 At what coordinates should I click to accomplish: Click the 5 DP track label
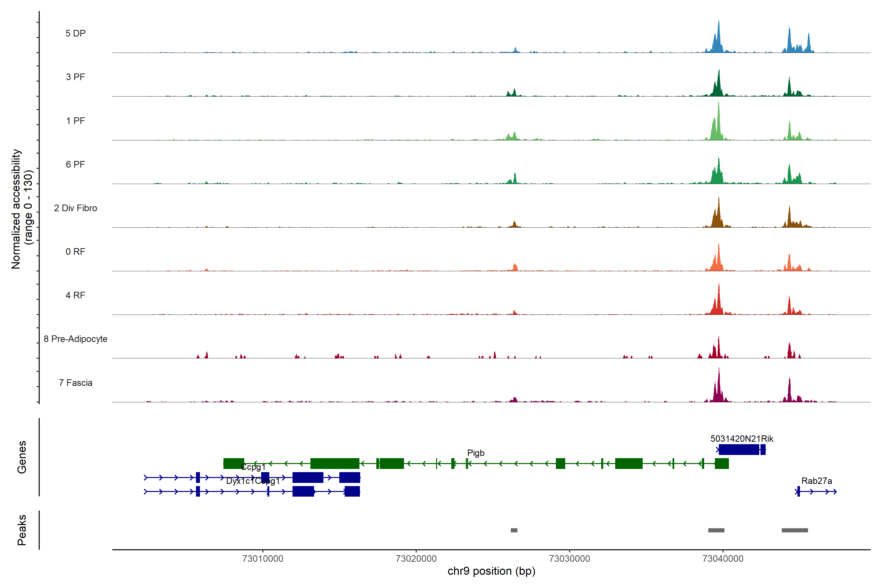[x=75, y=33]
